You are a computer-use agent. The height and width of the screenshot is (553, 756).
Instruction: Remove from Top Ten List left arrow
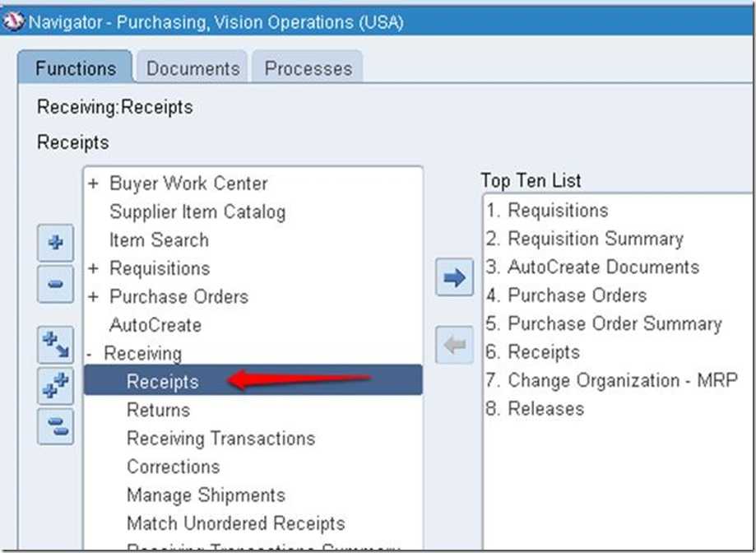(x=454, y=345)
